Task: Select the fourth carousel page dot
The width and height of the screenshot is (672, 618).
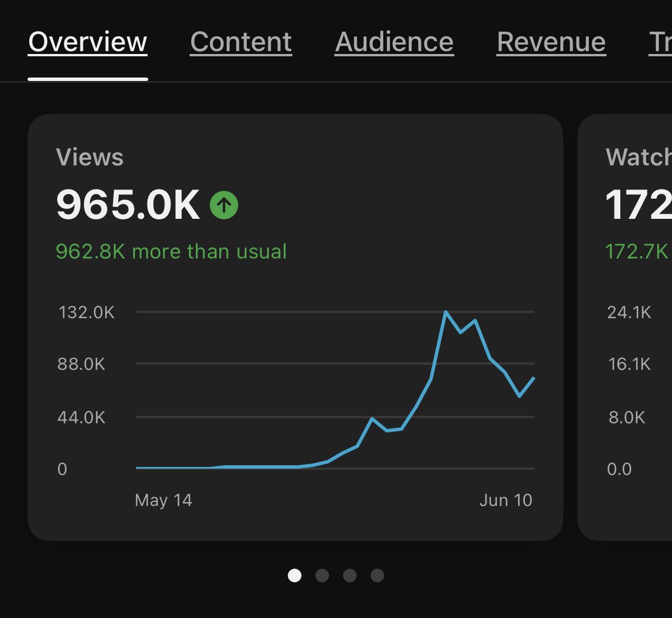Action: (377, 575)
